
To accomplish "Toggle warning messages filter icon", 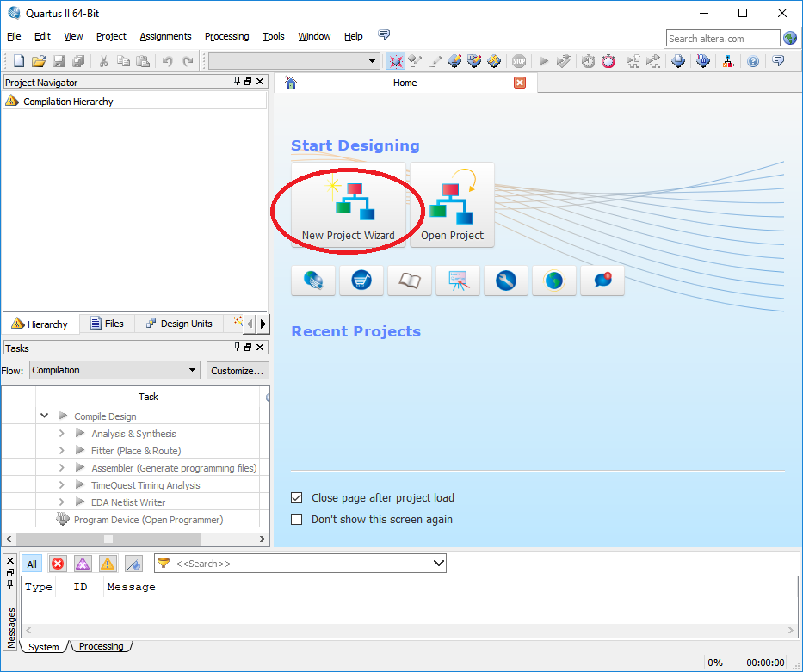I will [x=108, y=564].
